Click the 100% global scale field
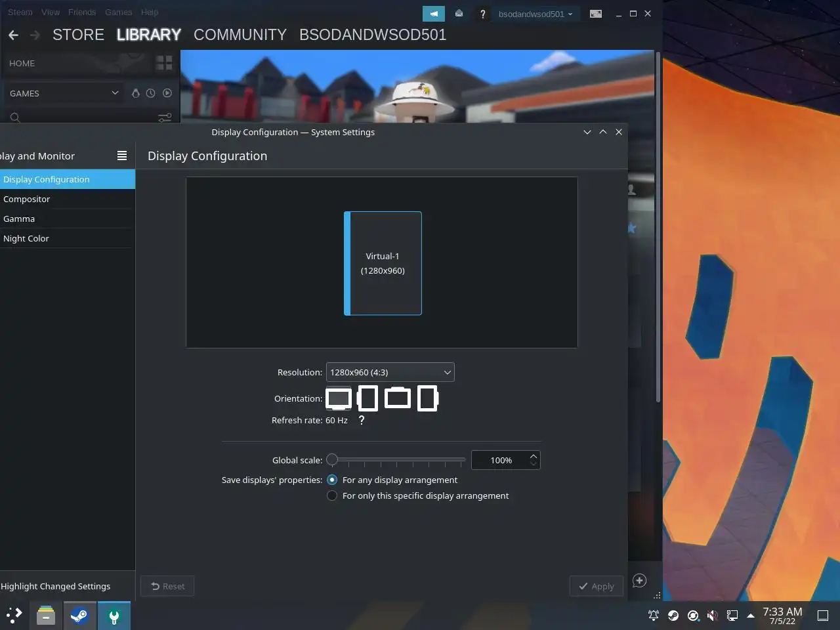 [500, 460]
